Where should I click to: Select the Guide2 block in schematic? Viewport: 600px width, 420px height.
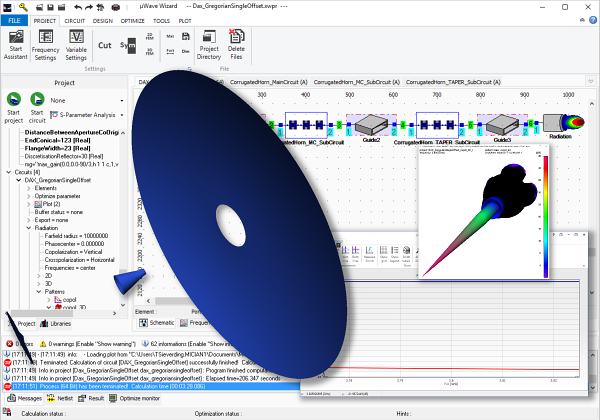[x=370, y=123]
